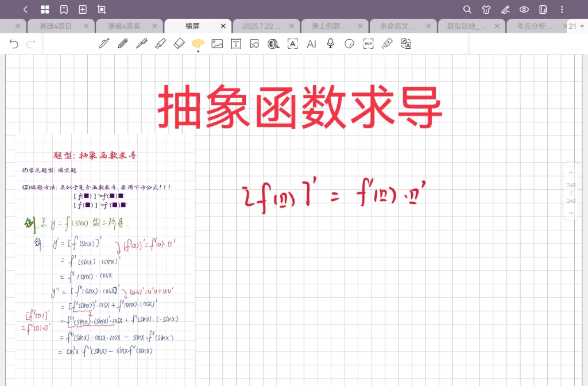Viewport: 588px width, 386px height.
Task: Select the eraser tool
Action: pyautogui.click(x=179, y=44)
